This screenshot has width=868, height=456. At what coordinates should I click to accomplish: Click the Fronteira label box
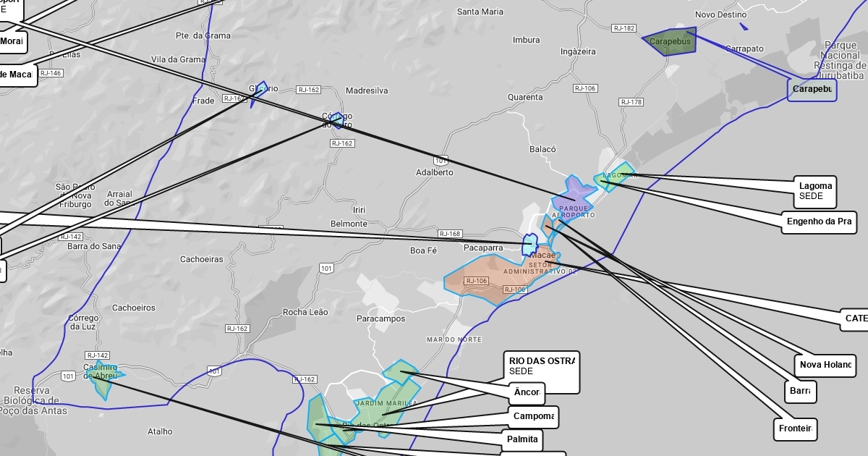tap(794, 429)
